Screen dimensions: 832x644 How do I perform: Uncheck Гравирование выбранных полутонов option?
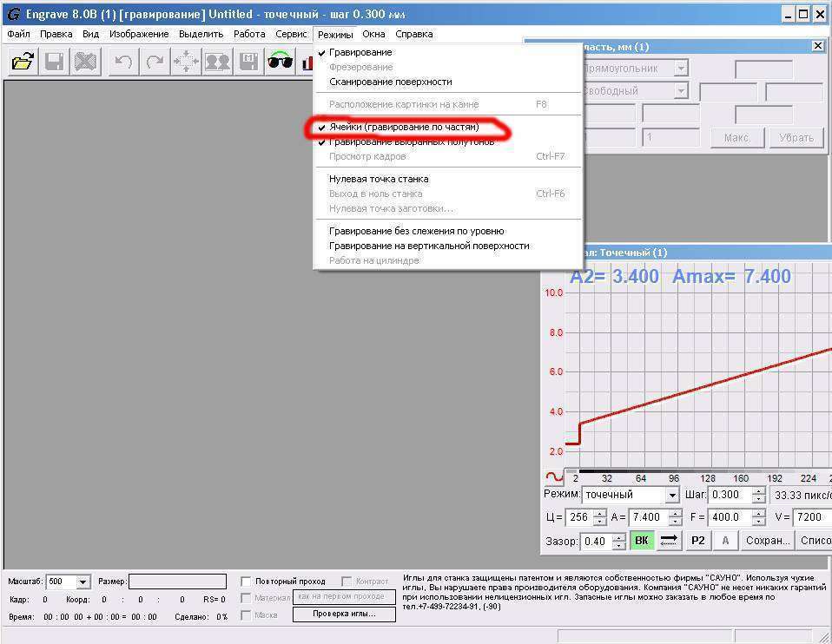[x=411, y=141]
